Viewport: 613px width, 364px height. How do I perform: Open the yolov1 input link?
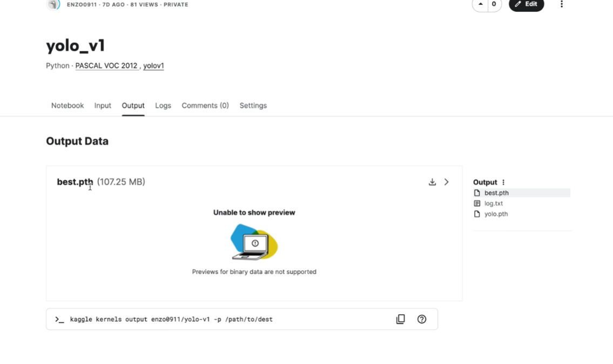[153, 66]
